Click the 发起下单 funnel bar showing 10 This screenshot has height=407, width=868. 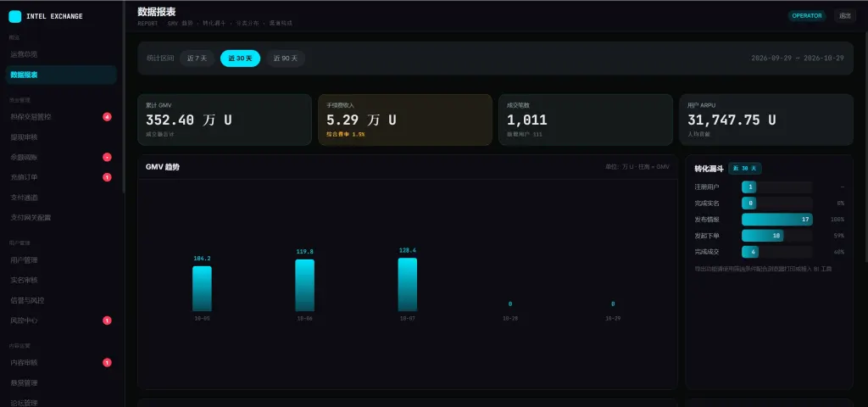click(x=763, y=236)
